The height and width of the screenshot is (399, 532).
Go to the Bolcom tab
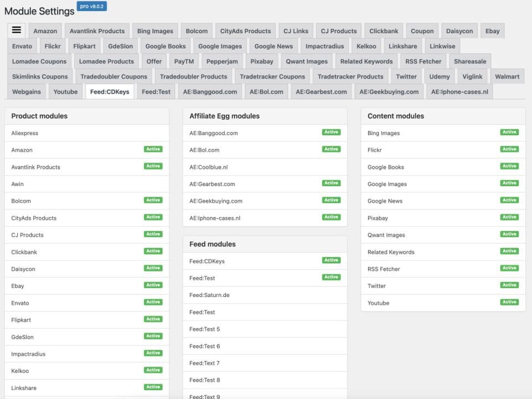pos(197,31)
